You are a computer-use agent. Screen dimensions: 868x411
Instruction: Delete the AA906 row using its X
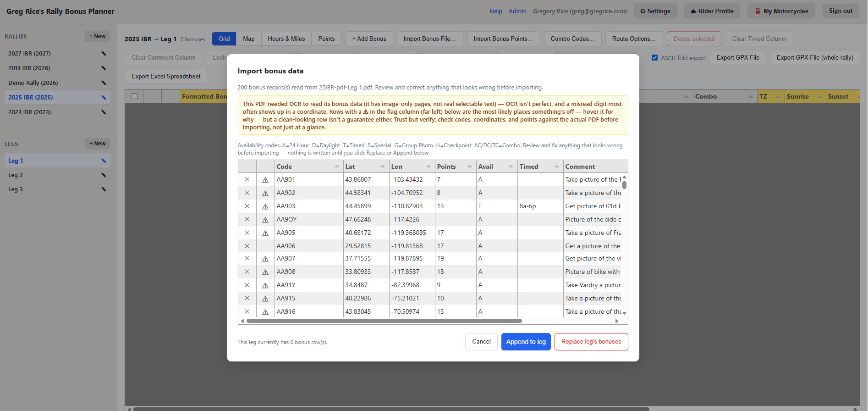tap(247, 246)
